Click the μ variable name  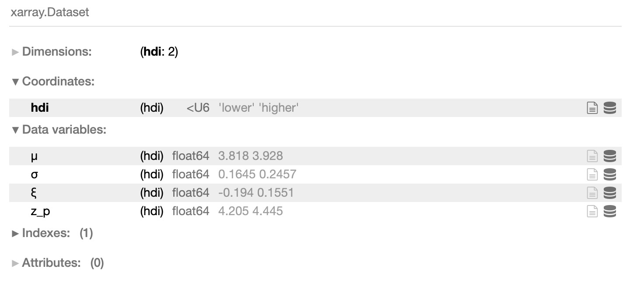34,157
